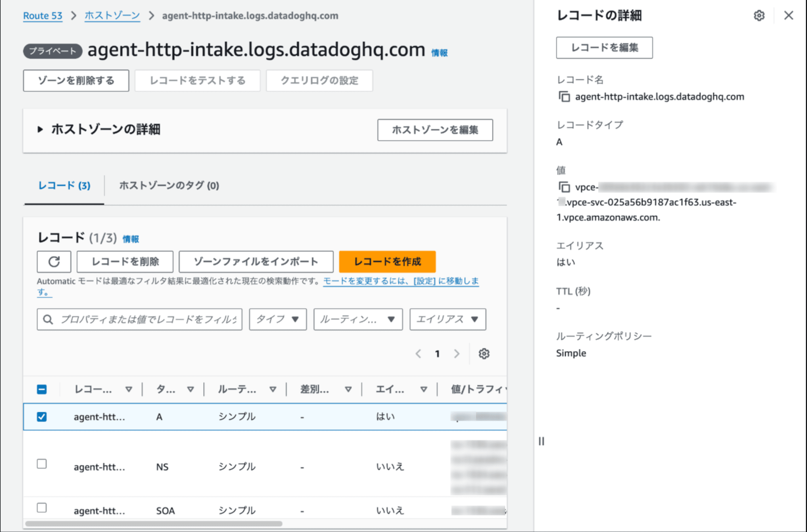Go to next page of records
Image resolution: width=807 pixels, height=532 pixels.
pos(456,354)
